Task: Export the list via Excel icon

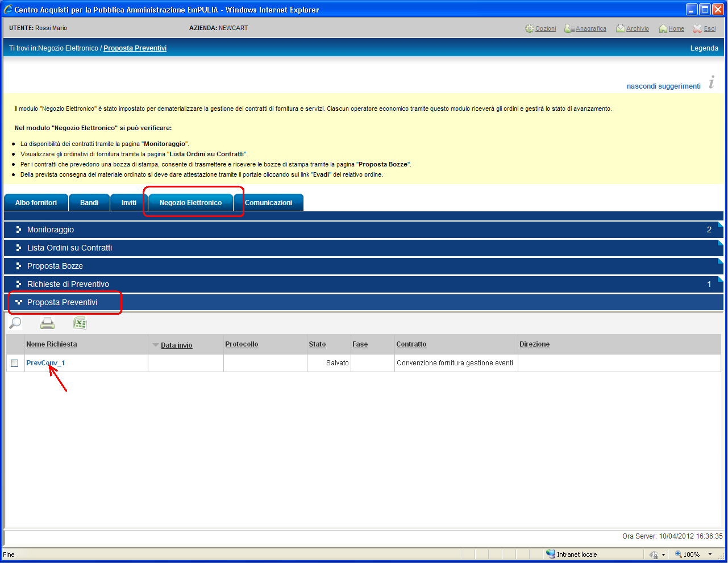Action: coord(80,323)
